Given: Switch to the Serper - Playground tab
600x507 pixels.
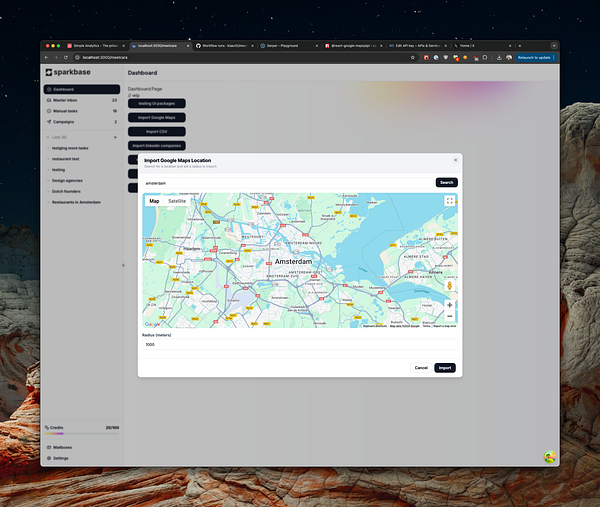Looking at the screenshot, I should [289, 46].
